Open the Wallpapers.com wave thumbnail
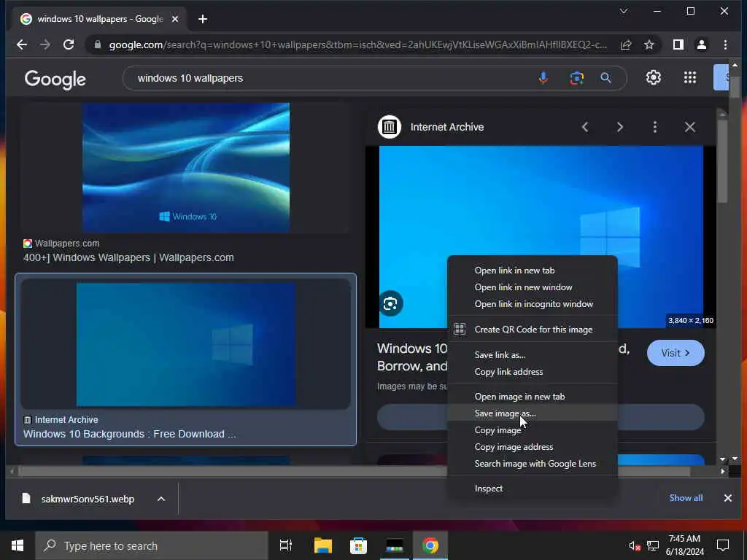Screen dimensions: 747x560 (186, 167)
